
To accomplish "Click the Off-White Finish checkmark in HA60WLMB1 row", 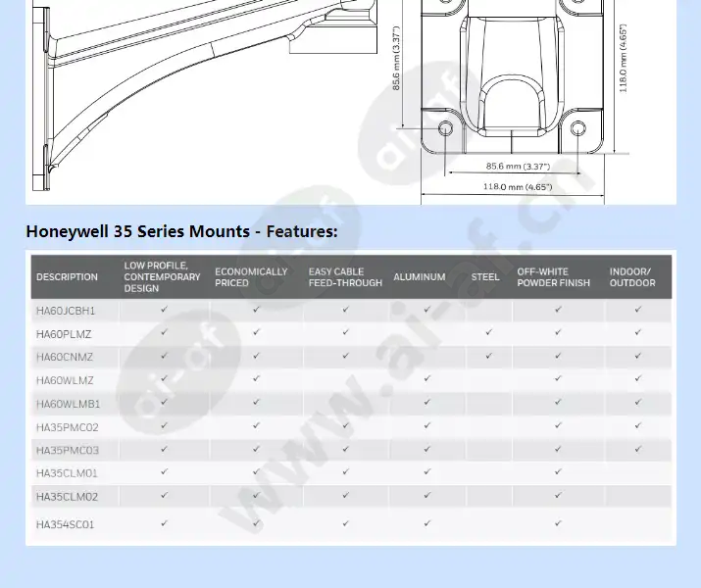I will tap(558, 402).
